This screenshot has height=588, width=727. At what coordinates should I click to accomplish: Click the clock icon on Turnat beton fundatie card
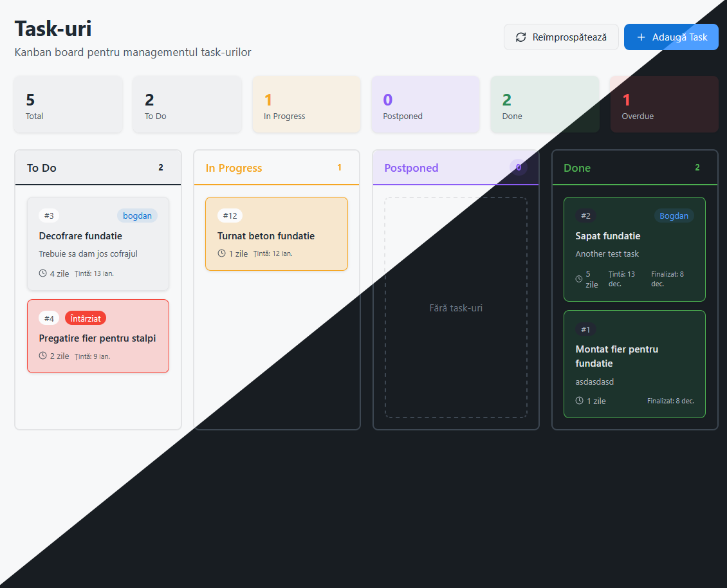(x=220, y=253)
